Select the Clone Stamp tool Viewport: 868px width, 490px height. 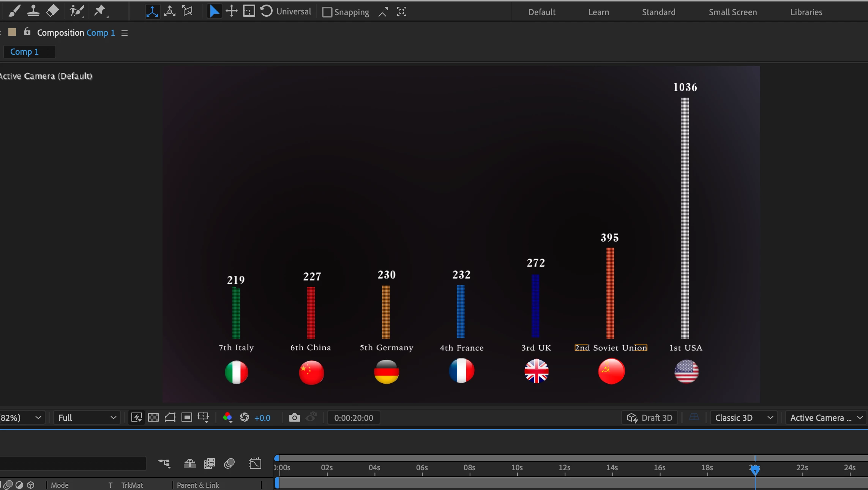33,11
